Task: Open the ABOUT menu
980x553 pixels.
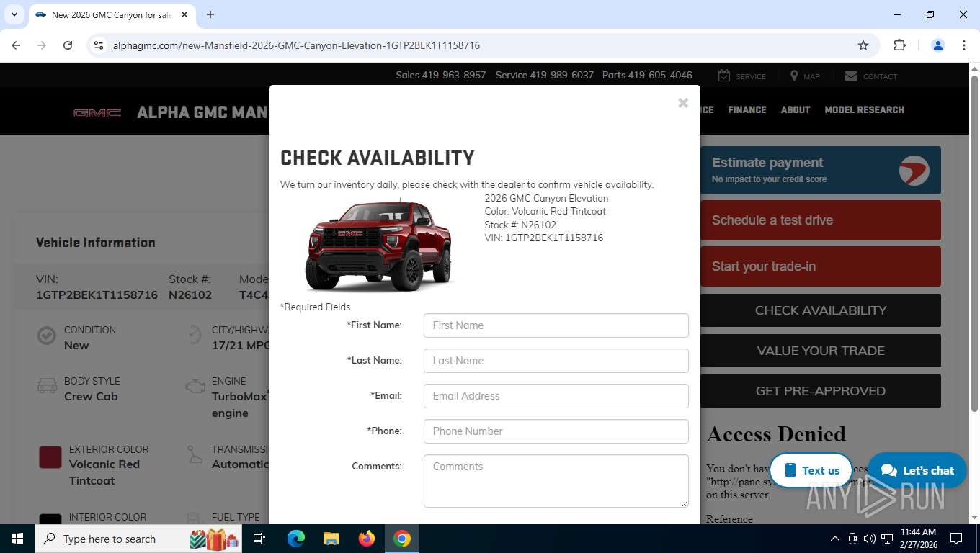Action: 796,109
